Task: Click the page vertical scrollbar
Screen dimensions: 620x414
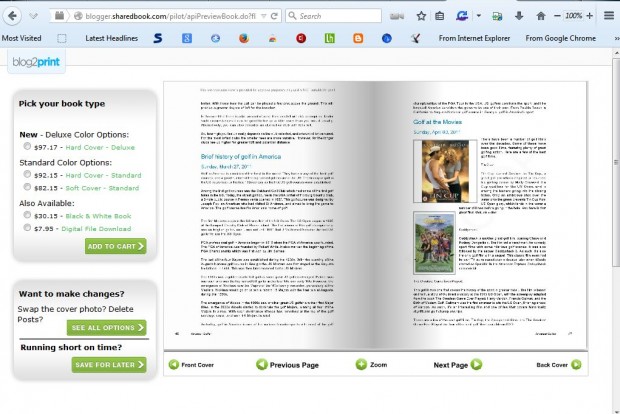Action: [616, 162]
